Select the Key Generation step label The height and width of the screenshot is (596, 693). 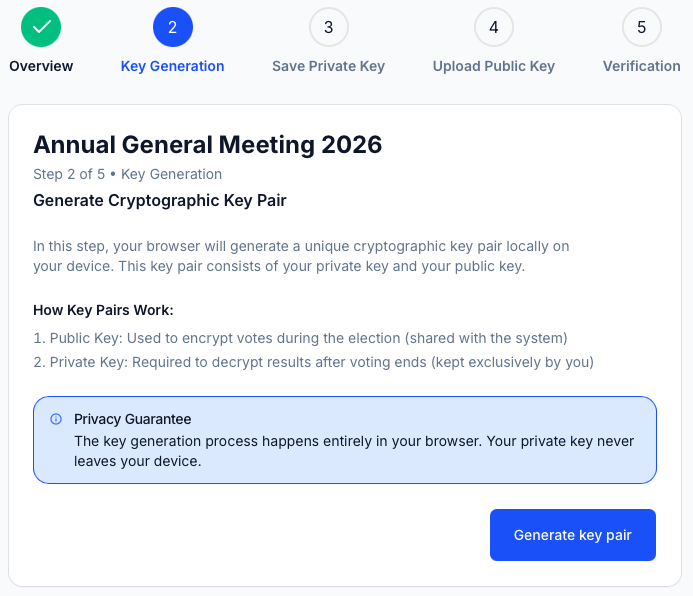[x=172, y=66]
